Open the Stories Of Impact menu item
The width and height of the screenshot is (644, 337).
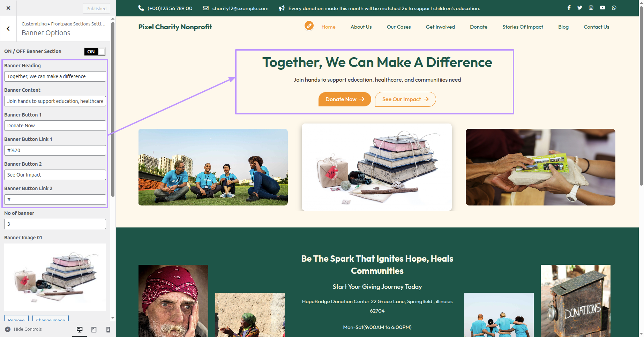click(523, 27)
